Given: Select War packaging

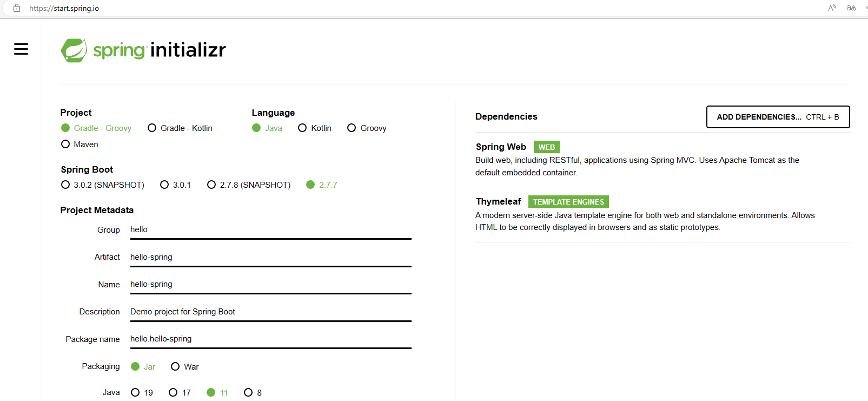Looking at the screenshot, I should pos(185,367).
